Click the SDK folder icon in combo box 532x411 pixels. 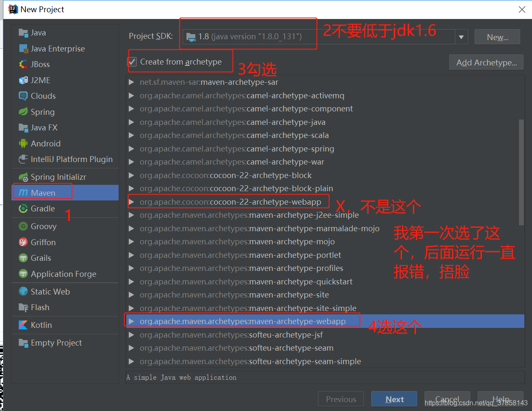pyautogui.click(x=191, y=37)
